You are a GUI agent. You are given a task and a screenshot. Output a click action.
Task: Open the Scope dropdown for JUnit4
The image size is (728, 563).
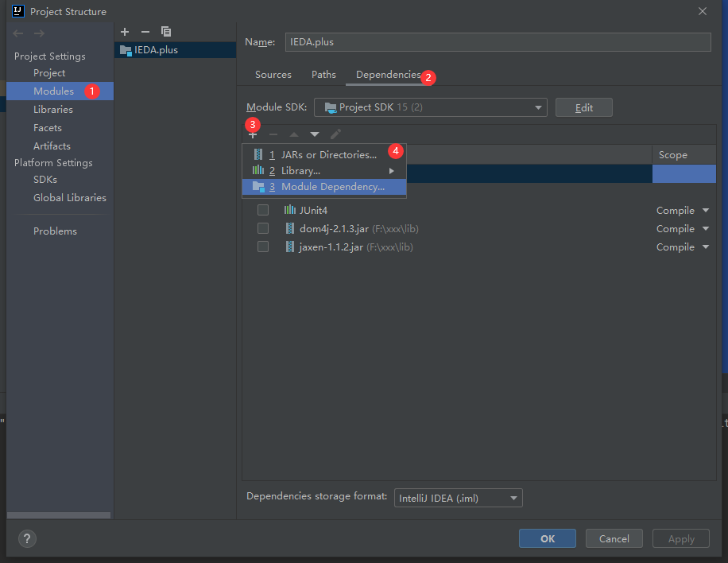point(682,209)
